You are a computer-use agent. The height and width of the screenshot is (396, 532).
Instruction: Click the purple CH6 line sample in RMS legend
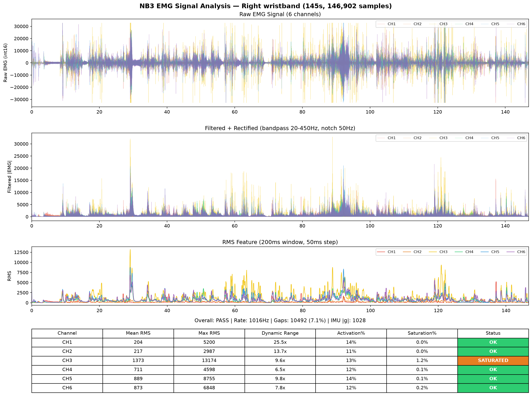[x=511, y=252]
